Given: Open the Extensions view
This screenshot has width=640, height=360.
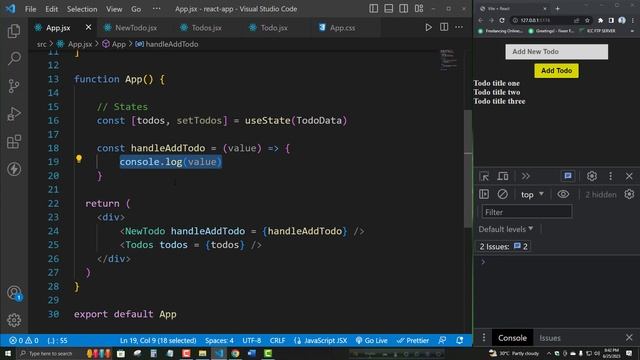Looking at the screenshot, I should [x=14, y=142].
